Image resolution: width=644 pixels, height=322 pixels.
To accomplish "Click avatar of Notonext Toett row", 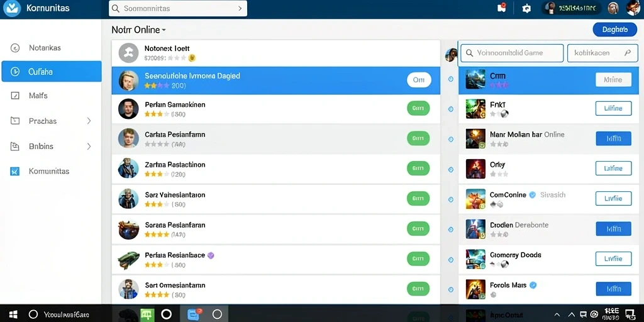I will click(x=128, y=53).
